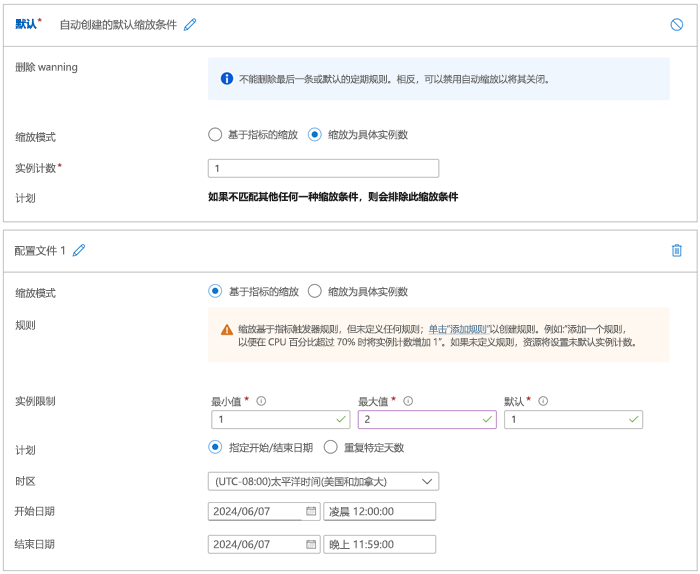Edit the 配置文件 1 name with pencil
The height and width of the screenshot is (574, 700).
coord(79,250)
